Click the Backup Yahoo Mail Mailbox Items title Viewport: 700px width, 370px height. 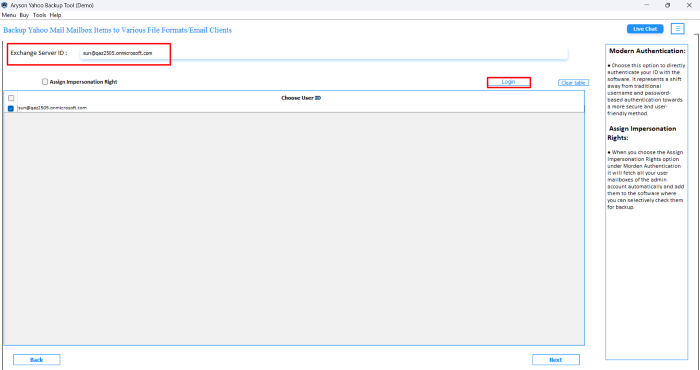coord(117,30)
